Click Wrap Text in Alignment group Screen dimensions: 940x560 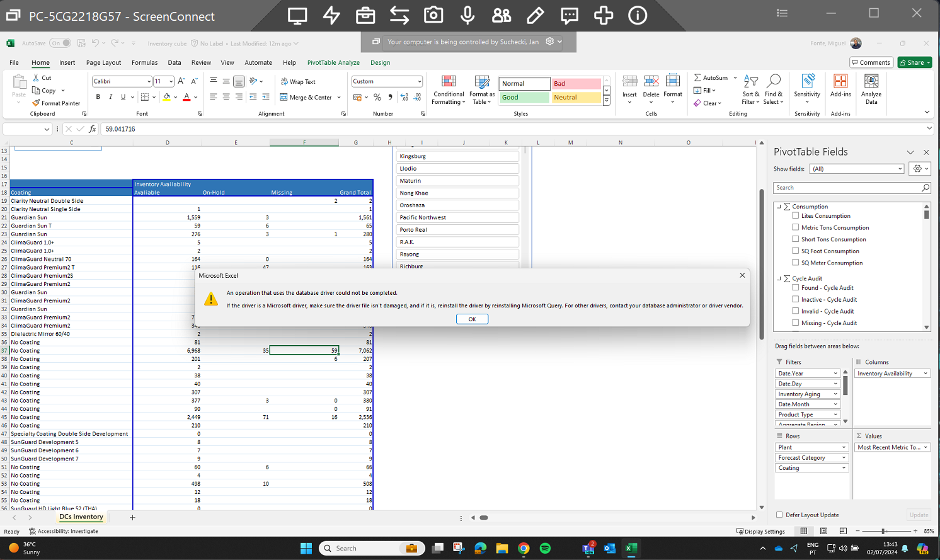297,82
